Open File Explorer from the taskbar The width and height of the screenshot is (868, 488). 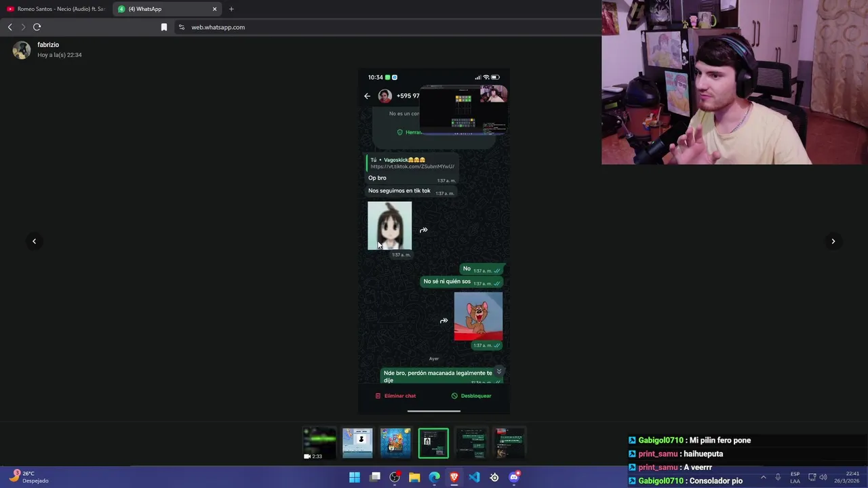tap(414, 477)
